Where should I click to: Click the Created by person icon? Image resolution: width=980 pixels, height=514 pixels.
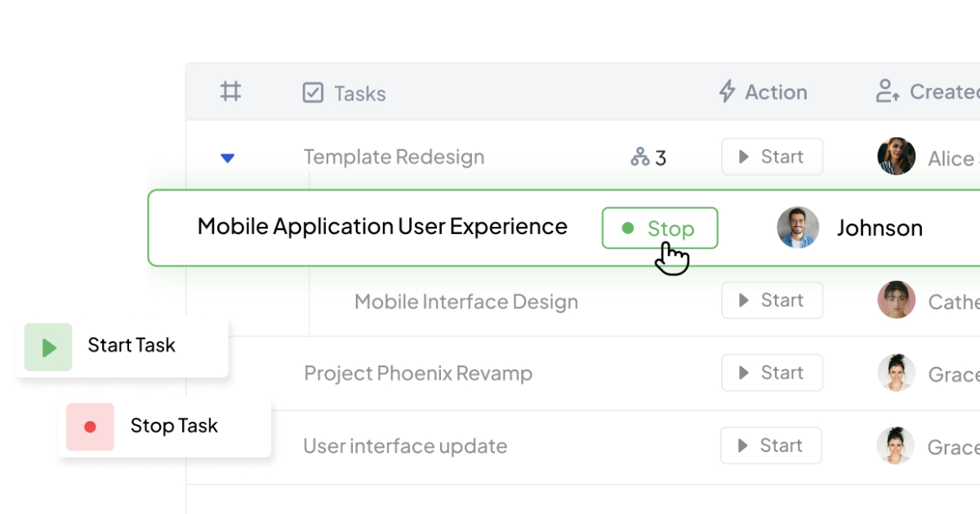[888, 91]
